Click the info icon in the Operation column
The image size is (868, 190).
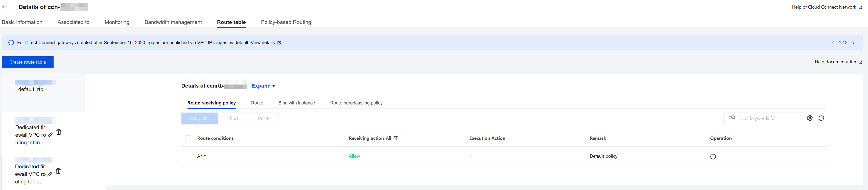click(x=713, y=157)
